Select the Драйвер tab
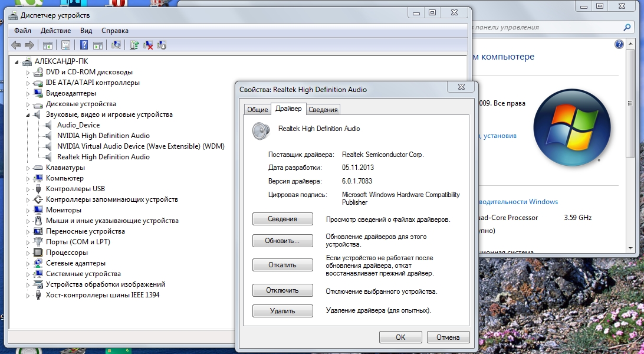 click(x=288, y=109)
